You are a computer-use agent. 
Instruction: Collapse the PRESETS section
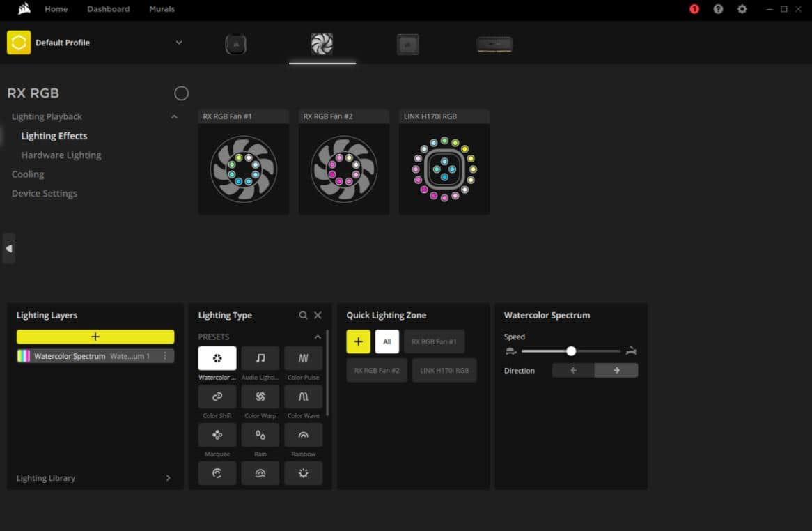[x=318, y=337]
